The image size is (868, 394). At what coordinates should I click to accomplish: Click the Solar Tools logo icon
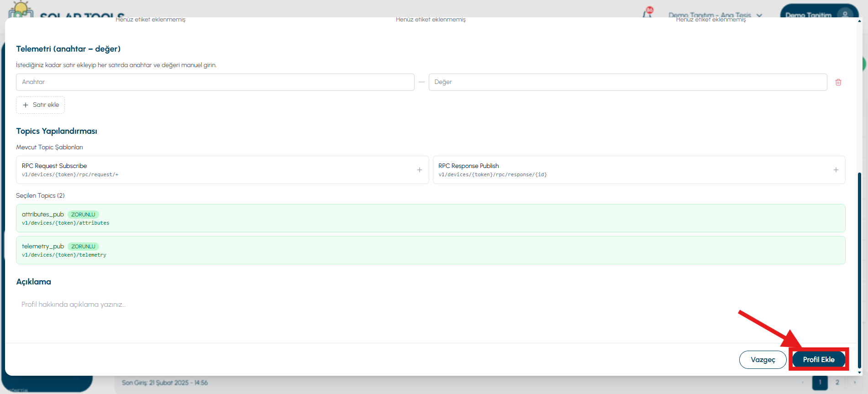coord(21,9)
